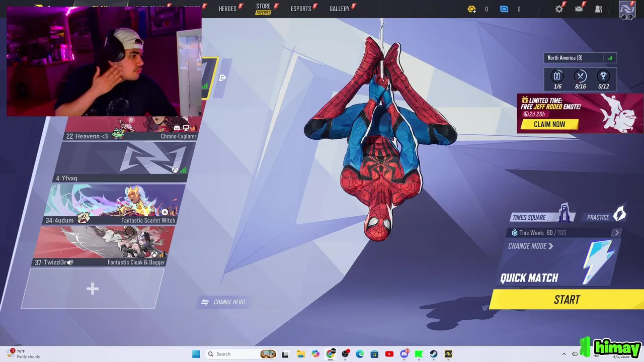This screenshot has height=362, width=644.
Task: Click the Discord icon on Heavenn card
Action: 177,128
